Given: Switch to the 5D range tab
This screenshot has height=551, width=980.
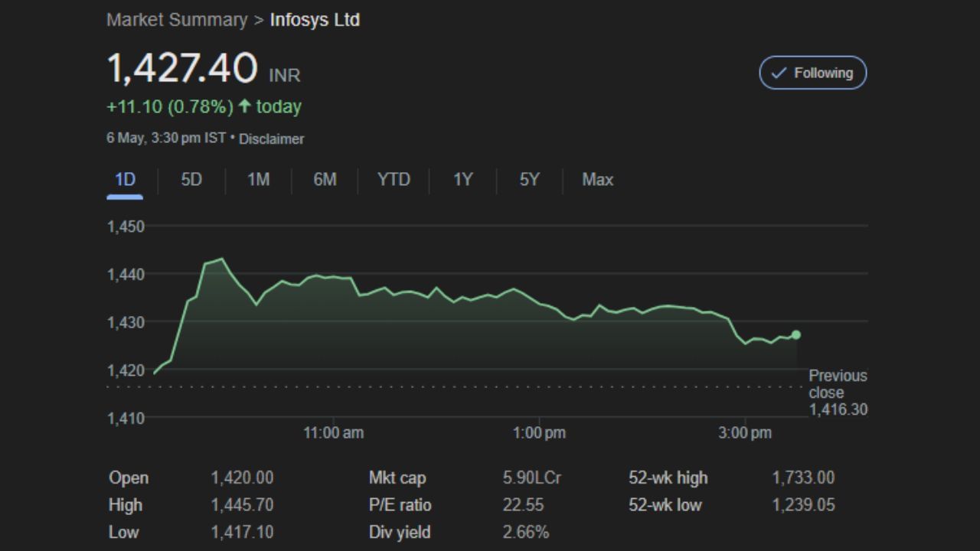Looking at the screenshot, I should coord(191,180).
